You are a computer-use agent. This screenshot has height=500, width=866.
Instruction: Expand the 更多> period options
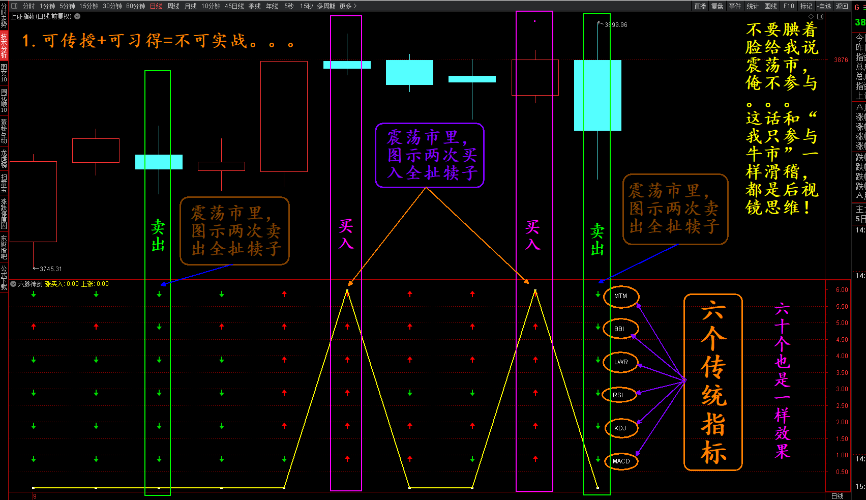[x=347, y=6]
